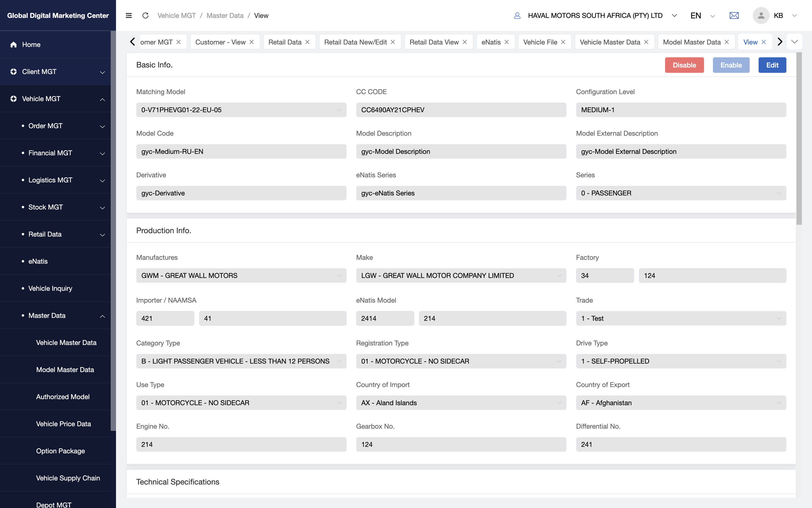Screen dimensions: 812x508
Task: Close the Retail Data New/Edit tab
Action: [393, 42]
